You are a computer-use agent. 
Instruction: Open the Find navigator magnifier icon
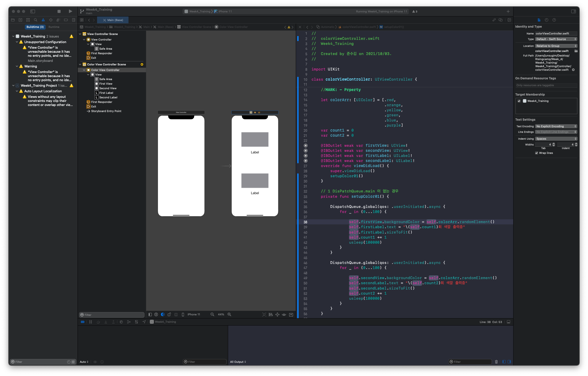coord(35,20)
